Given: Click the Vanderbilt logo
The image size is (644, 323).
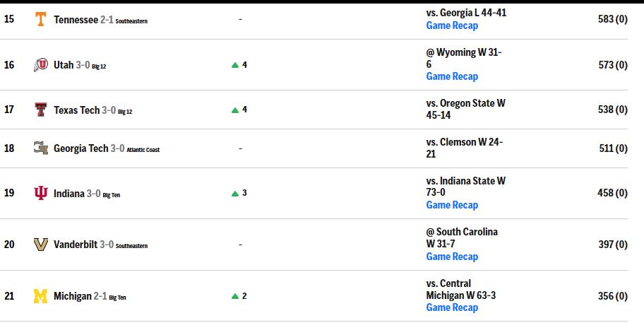Looking at the screenshot, I should (x=41, y=245).
